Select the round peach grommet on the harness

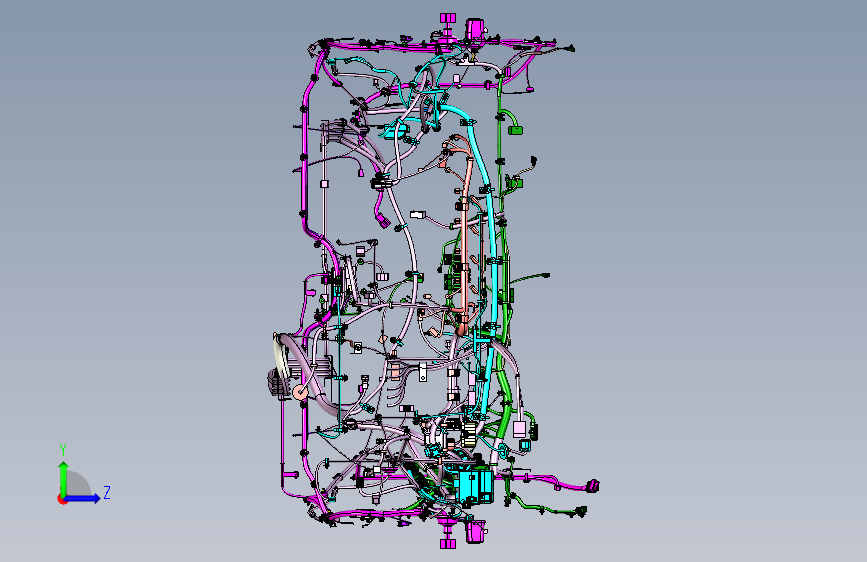pos(300,392)
